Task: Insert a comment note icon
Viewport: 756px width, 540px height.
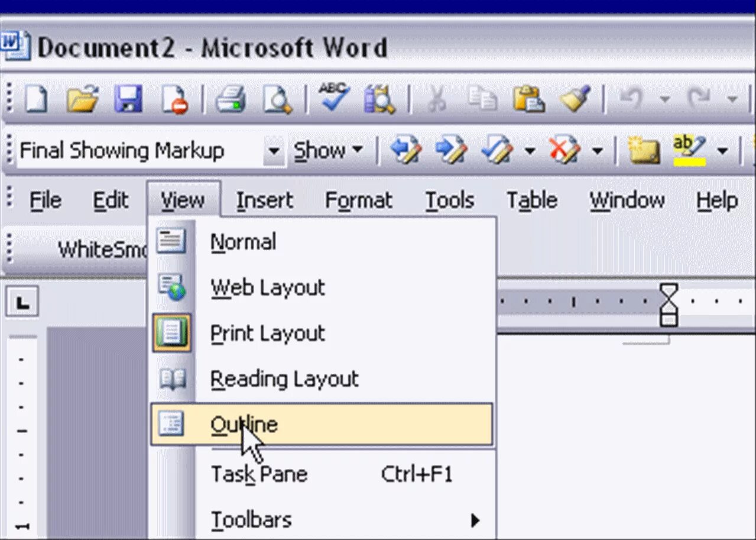Action: click(x=644, y=151)
